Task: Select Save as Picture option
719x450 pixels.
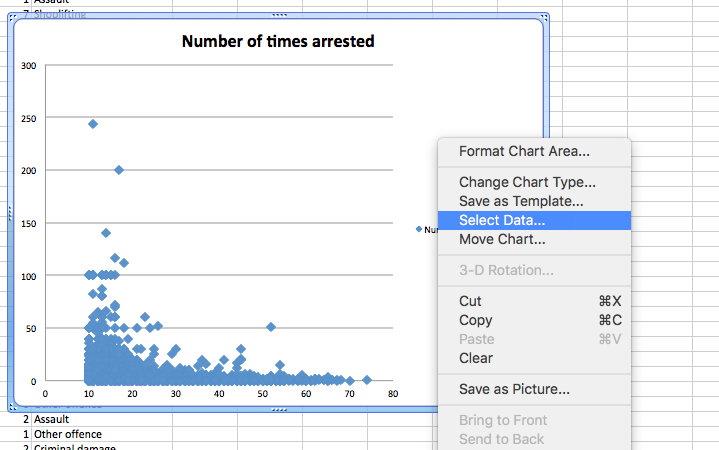Action: tap(514, 389)
